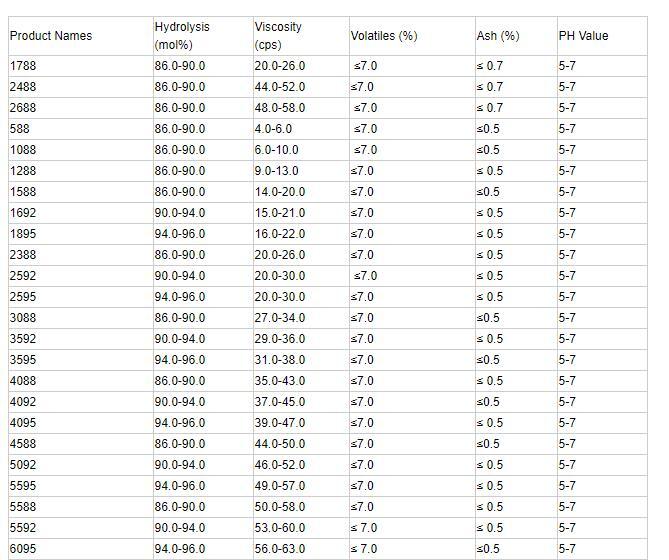Click the Viscosity (cps) column header
The image size is (669, 560).
coord(278,36)
